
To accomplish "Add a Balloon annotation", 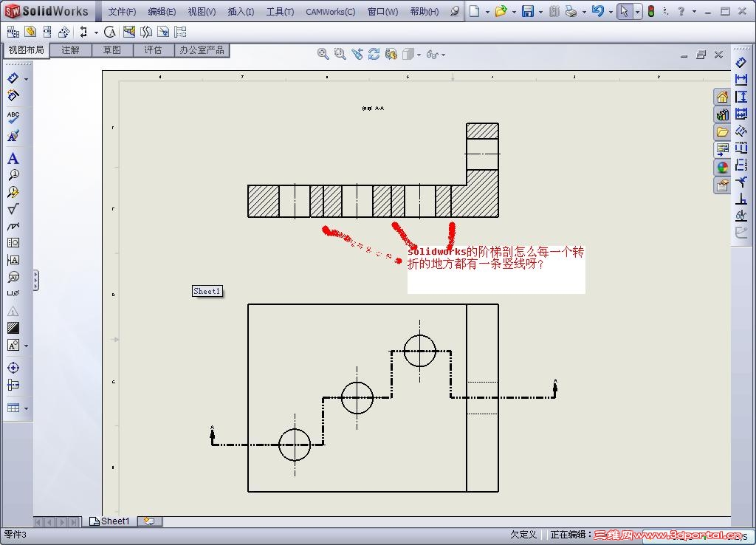I will click(x=13, y=175).
